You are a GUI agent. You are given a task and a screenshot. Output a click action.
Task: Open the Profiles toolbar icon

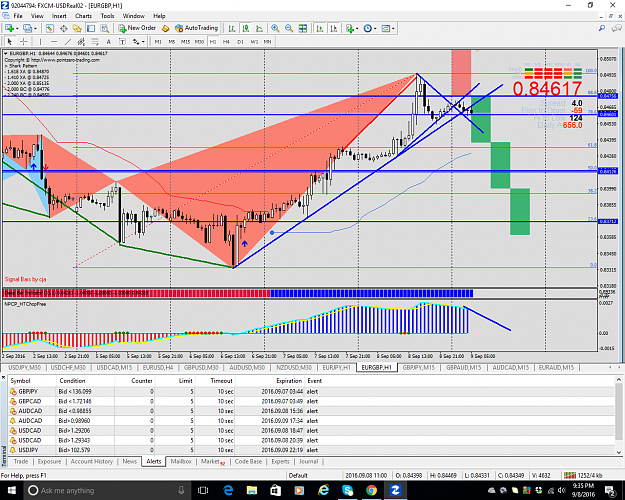(x=27, y=28)
